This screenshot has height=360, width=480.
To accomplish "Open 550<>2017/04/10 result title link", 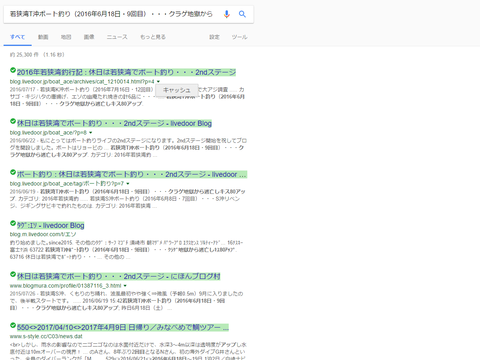I will (x=123, y=327).
